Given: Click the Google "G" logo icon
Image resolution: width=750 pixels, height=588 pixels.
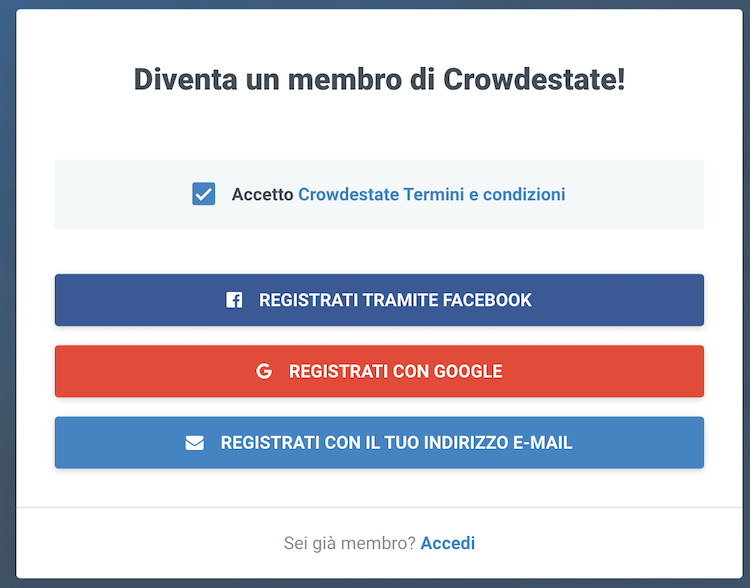Looking at the screenshot, I should point(264,371).
